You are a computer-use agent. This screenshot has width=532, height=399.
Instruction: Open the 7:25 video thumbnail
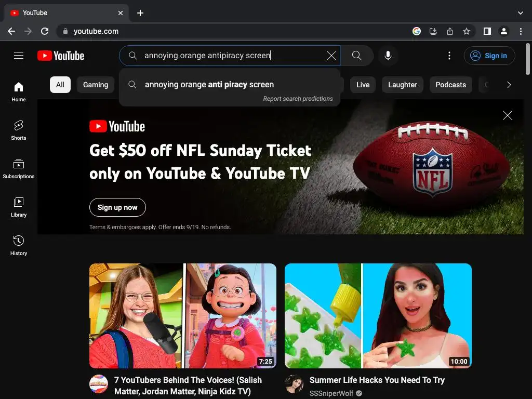pyautogui.click(x=183, y=316)
